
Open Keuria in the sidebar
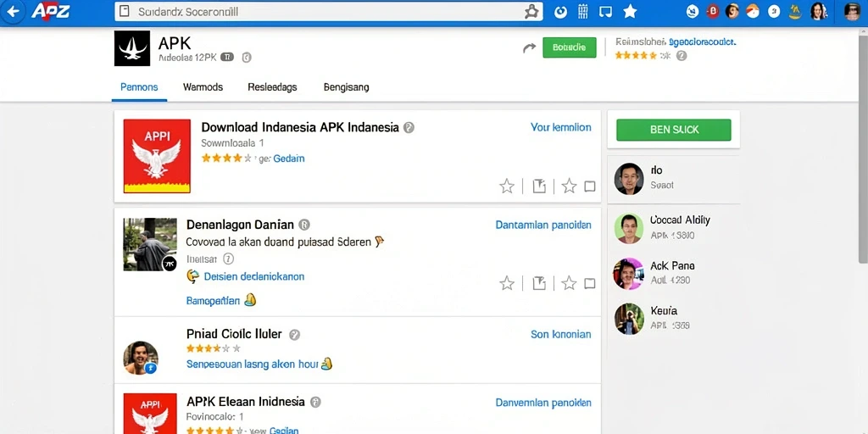pos(664,310)
